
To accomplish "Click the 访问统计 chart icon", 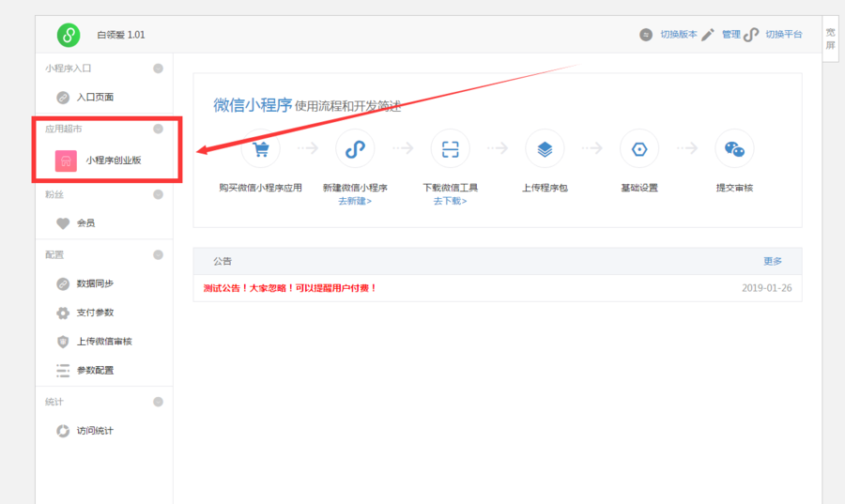I will 63,431.
